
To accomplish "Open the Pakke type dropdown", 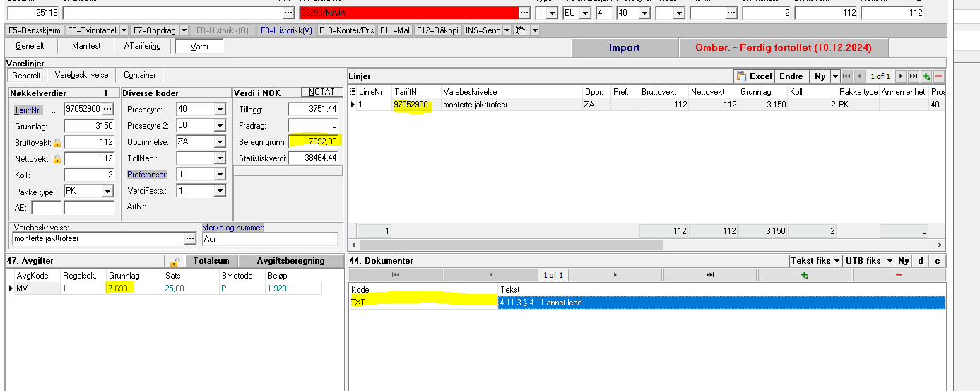I will 107,192.
